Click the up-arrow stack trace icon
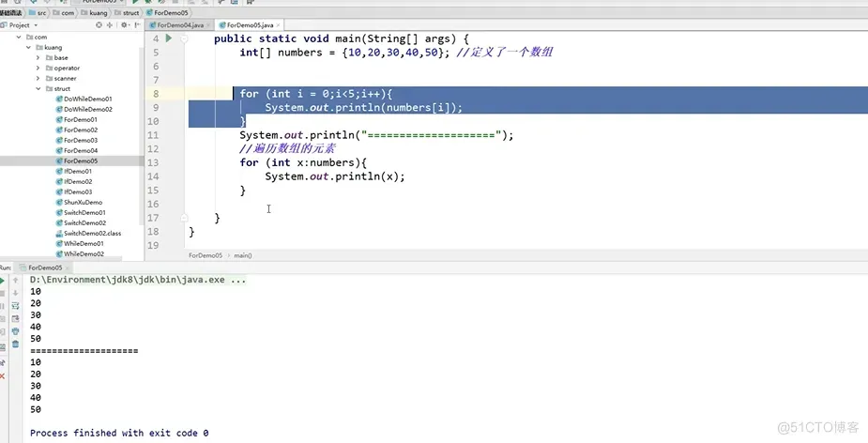The width and height of the screenshot is (868, 443). click(16, 281)
